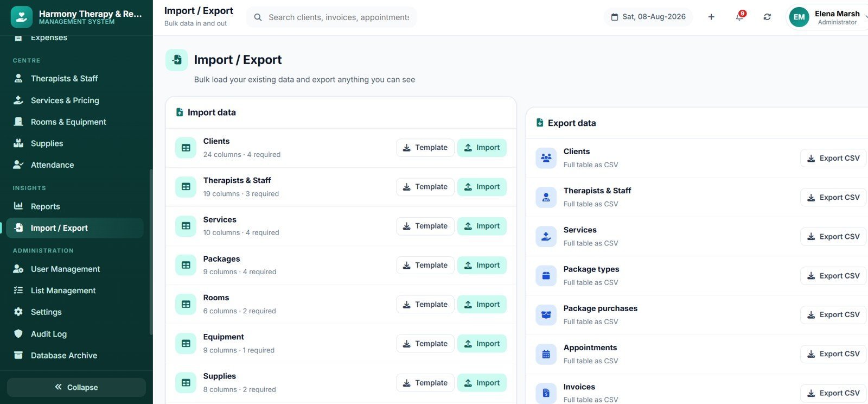Click the Clients people icon in Export data
The height and width of the screenshot is (404, 868).
[546, 158]
